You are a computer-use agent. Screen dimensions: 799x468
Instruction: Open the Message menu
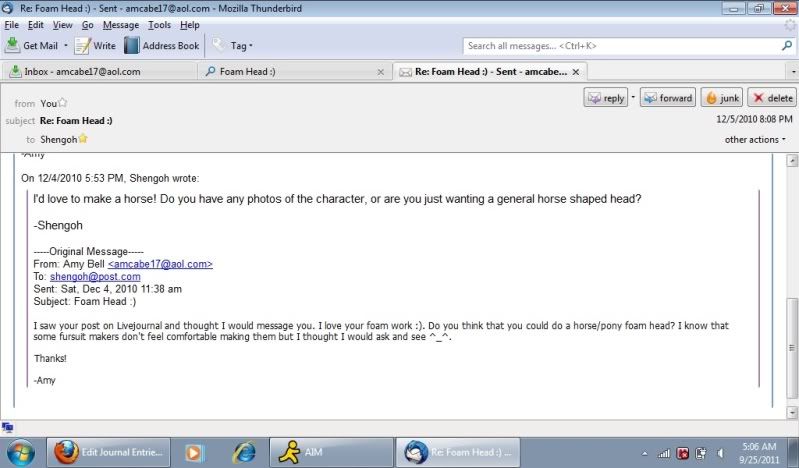pos(121,25)
